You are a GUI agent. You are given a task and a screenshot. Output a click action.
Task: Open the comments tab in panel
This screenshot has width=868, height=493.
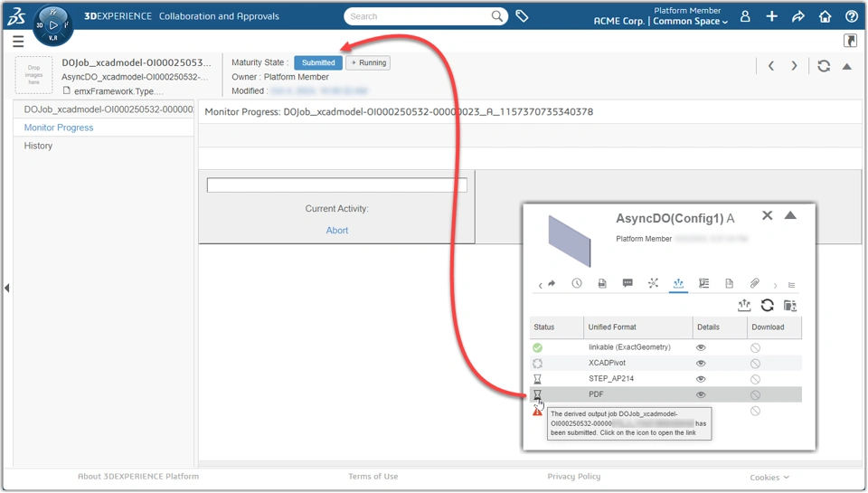(x=627, y=284)
